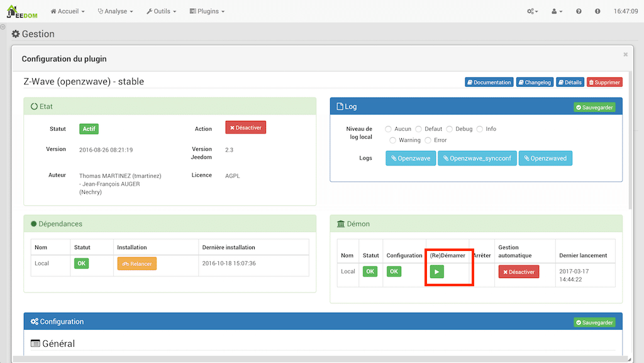Open the Analyse menu
644x363 pixels.
click(x=115, y=11)
